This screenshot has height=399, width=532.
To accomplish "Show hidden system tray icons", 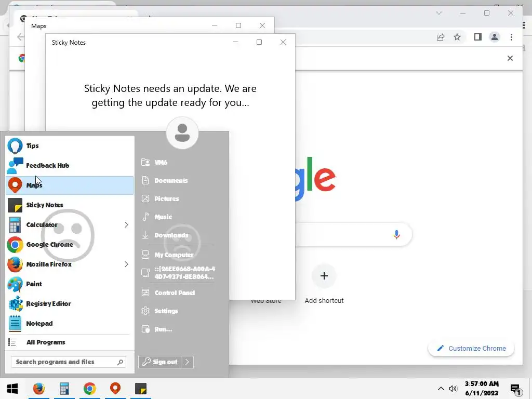I will pos(441,389).
